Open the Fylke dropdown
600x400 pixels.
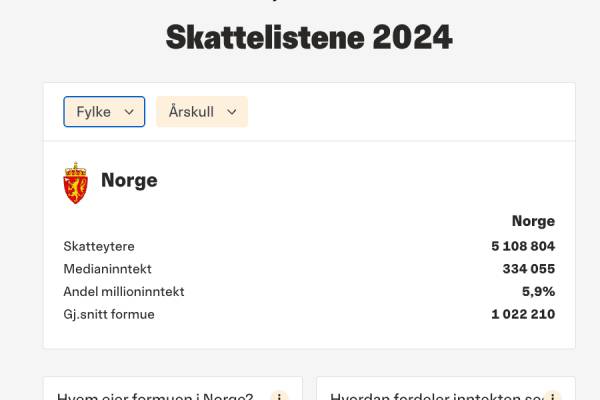[x=104, y=112]
